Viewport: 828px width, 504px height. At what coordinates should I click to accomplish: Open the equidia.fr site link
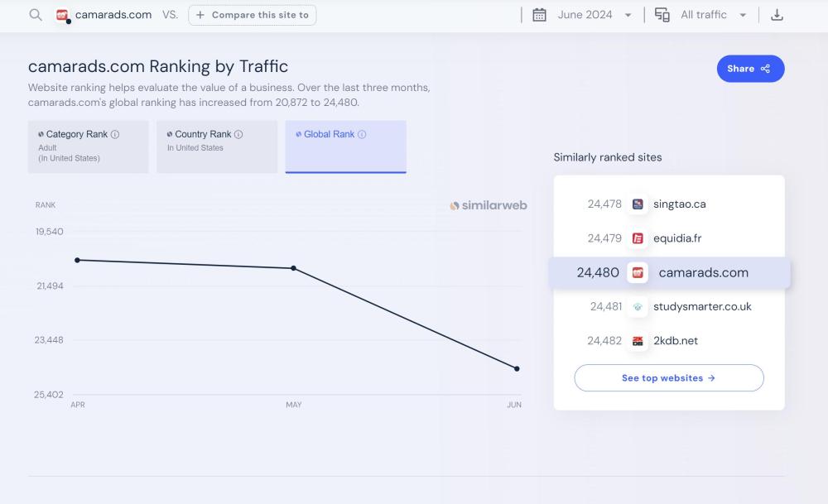pos(676,238)
